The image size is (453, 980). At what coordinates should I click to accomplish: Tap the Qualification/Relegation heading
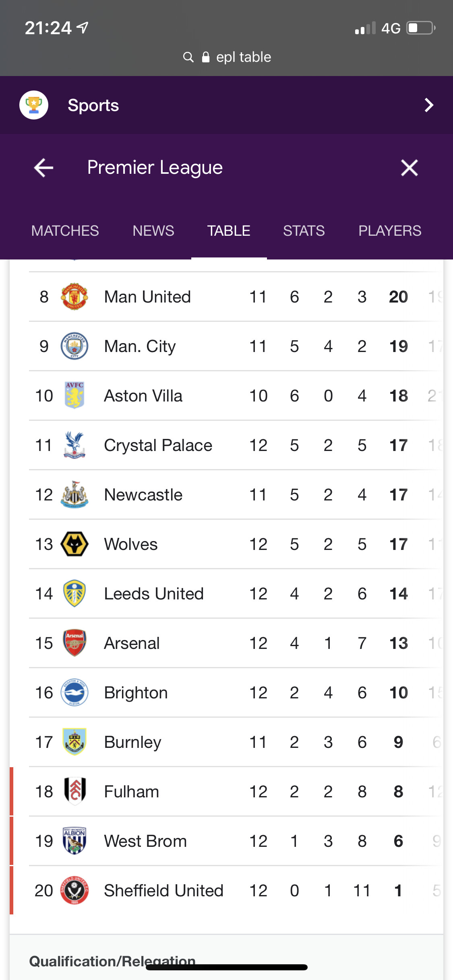click(x=112, y=961)
